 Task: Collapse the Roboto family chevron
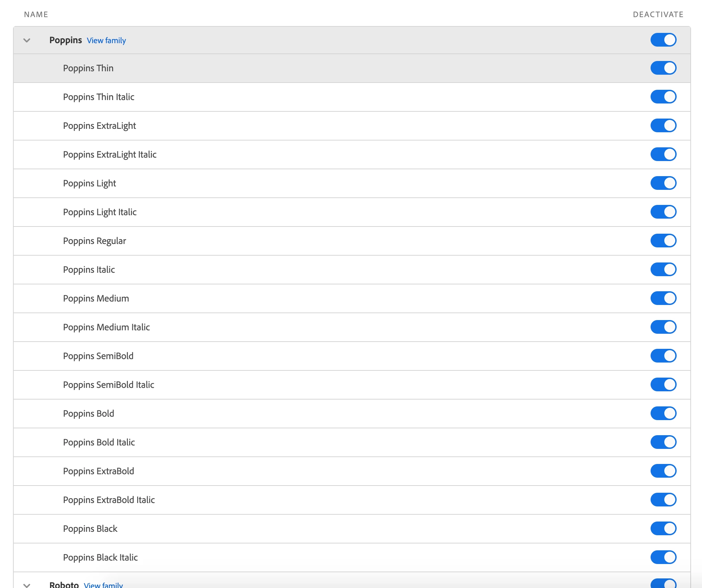(x=27, y=585)
